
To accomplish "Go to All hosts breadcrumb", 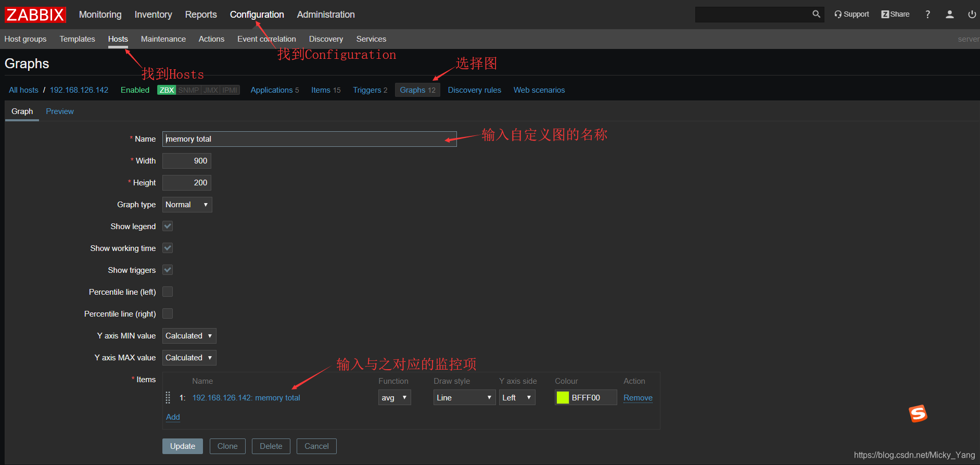I will [23, 90].
